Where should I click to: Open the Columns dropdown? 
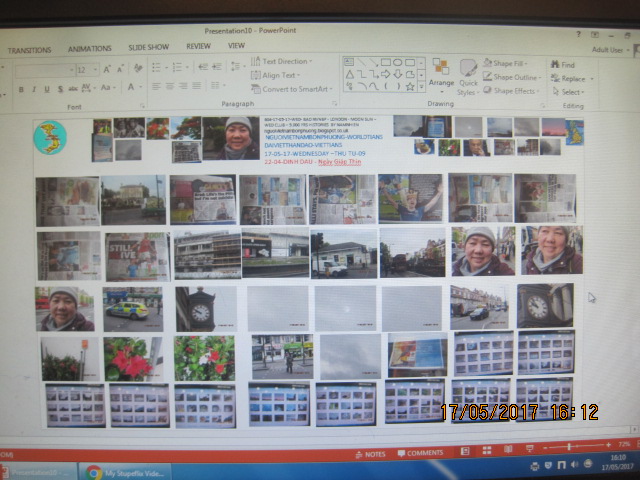pyautogui.click(x=218, y=85)
